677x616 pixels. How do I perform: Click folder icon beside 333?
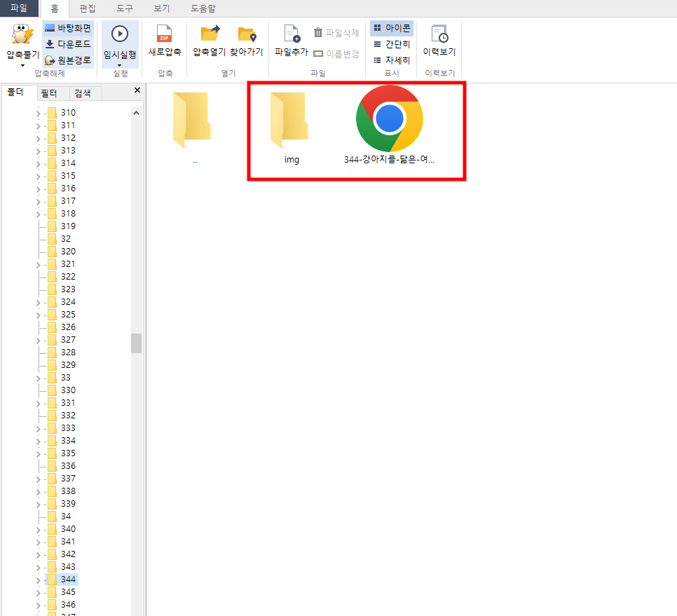click(53, 428)
